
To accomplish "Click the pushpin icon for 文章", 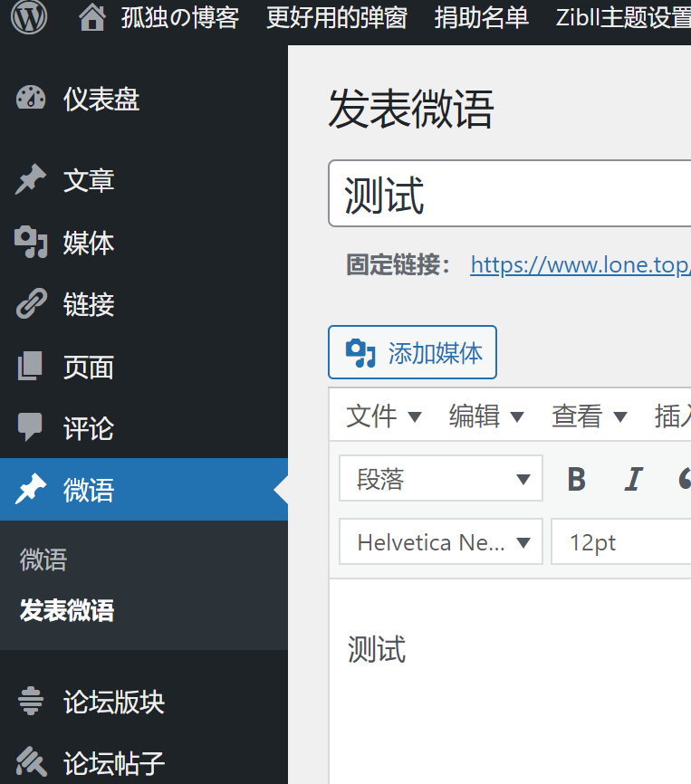I will (x=31, y=179).
